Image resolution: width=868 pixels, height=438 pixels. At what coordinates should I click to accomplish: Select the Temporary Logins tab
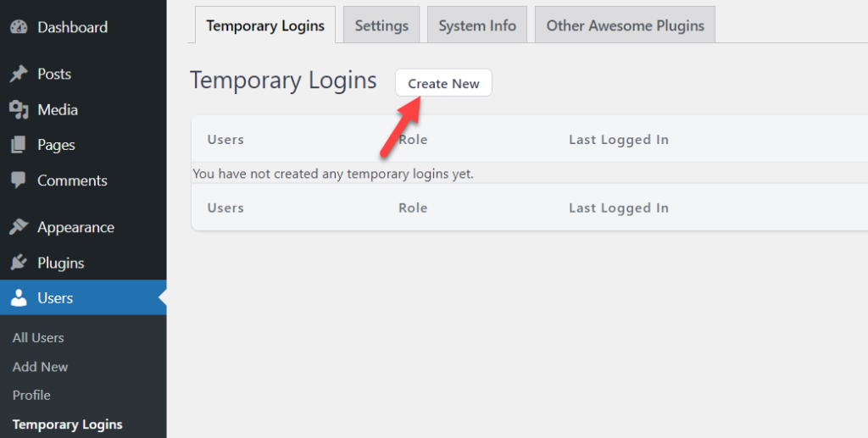click(x=265, y=25)
